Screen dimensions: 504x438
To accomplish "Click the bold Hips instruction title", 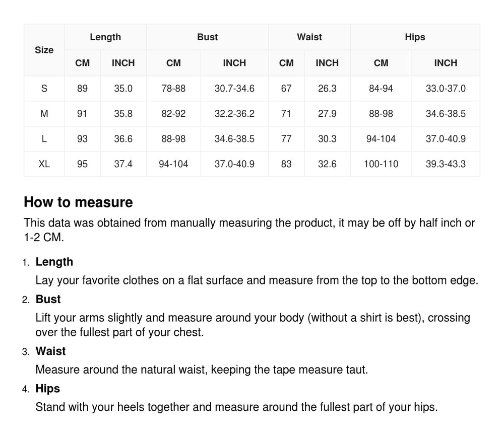I will pyautogui.click(x=47, y=388).
